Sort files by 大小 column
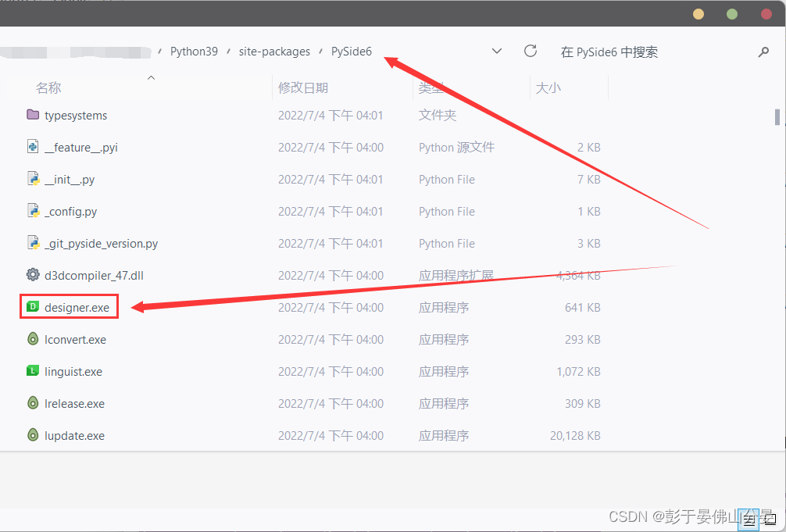 click(548, 87)
